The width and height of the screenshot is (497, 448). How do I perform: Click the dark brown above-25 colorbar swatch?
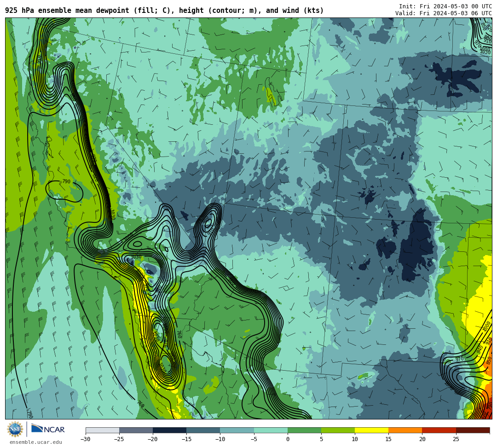pos(473,430)
